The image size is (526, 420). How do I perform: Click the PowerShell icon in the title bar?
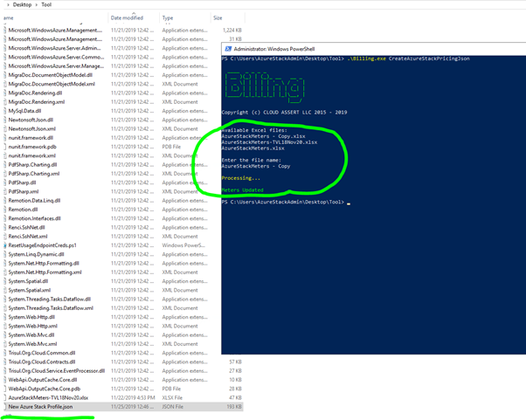tap(228, 49)
